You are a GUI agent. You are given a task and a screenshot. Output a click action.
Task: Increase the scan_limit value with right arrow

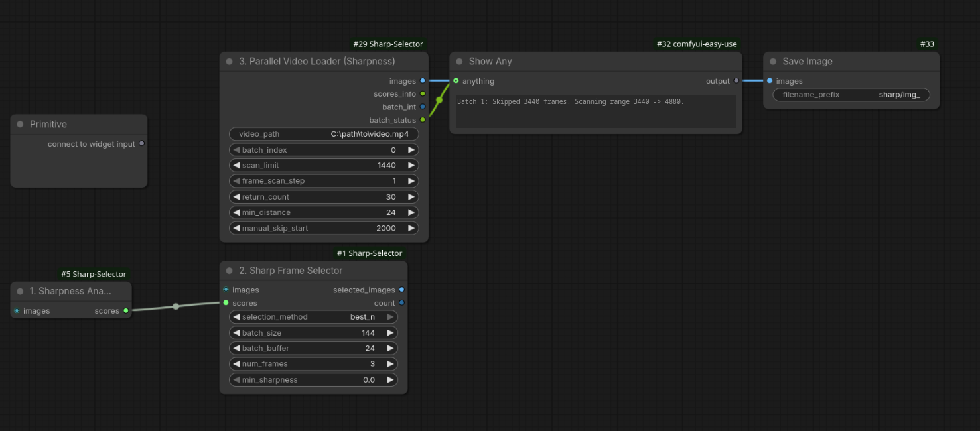tap(411, 165)
